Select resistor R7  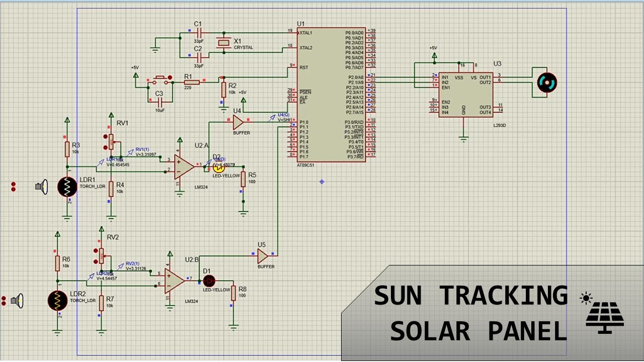pyautogui.click(x=102, y=303)
